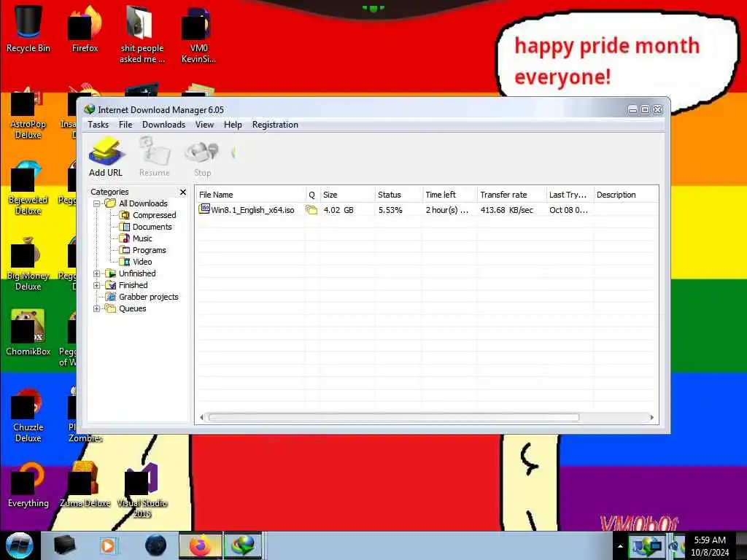Select the Unfinished category

[x=137, y=273]
